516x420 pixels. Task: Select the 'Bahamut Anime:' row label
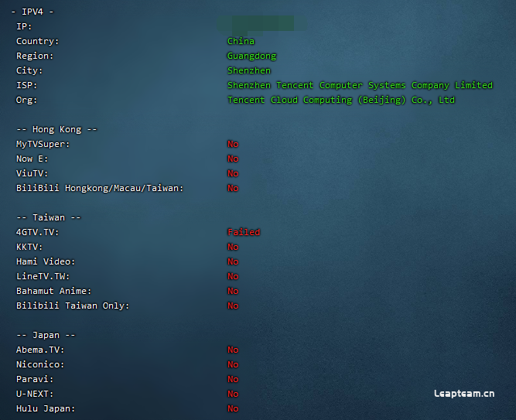(x=53, y=291)
